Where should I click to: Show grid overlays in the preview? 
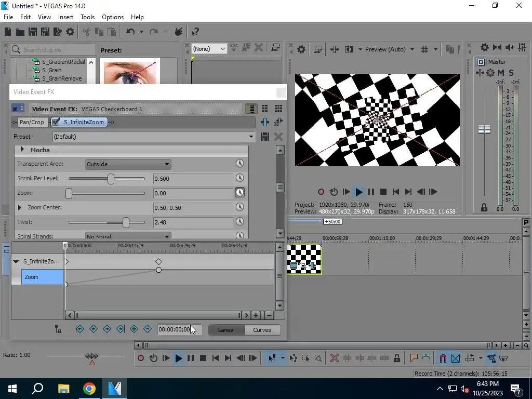(424, 49)
